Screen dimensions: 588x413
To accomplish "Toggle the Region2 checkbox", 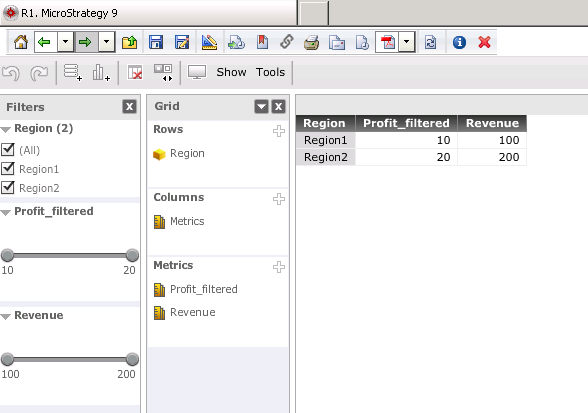I will tap(8, 187).
